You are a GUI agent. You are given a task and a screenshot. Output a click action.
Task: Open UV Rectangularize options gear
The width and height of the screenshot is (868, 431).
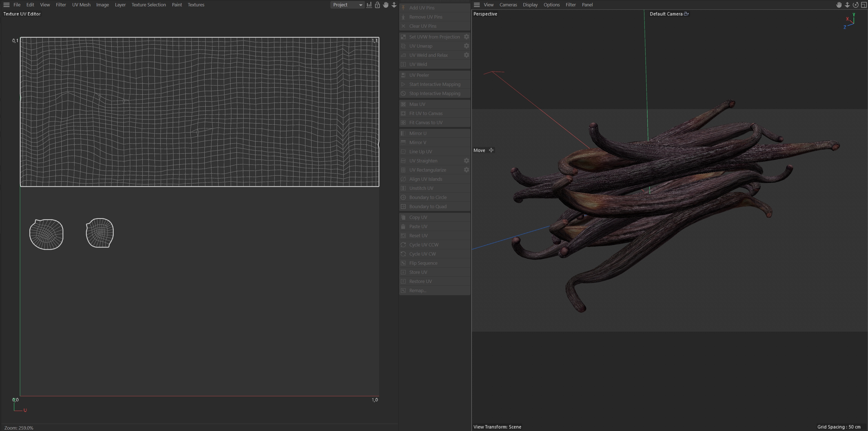[x=466, y=170]
